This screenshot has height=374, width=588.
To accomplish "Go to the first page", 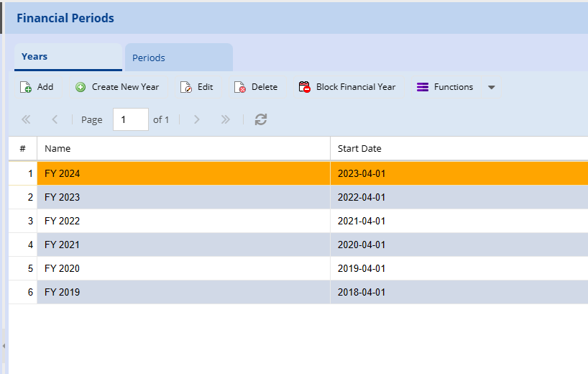I will [27, 119].
